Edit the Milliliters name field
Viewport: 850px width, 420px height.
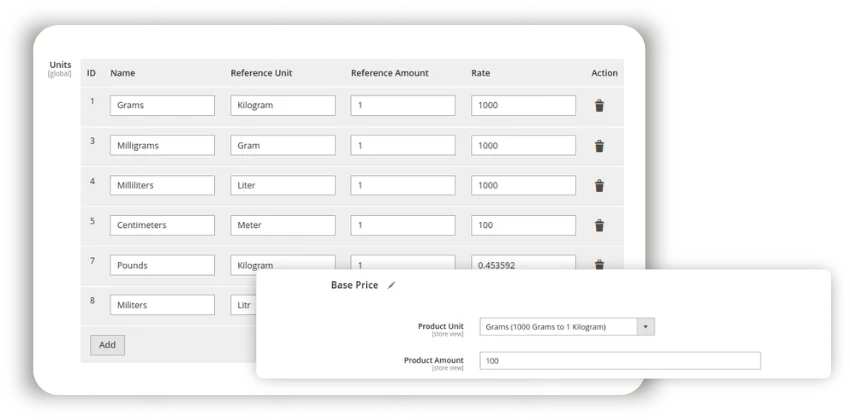pyautogui.click(x=162, y=185)
